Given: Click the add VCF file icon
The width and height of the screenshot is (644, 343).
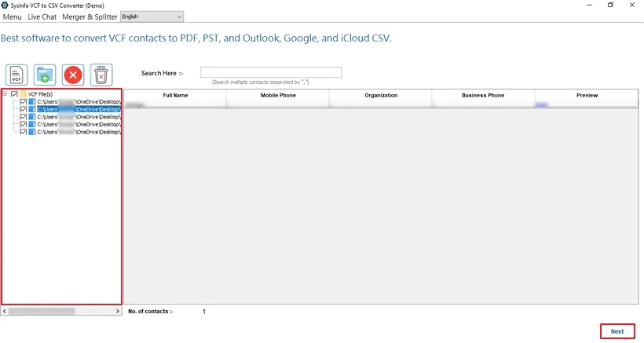Looking at the screenshot, I should pyautogui.click(x=16, y=75).
